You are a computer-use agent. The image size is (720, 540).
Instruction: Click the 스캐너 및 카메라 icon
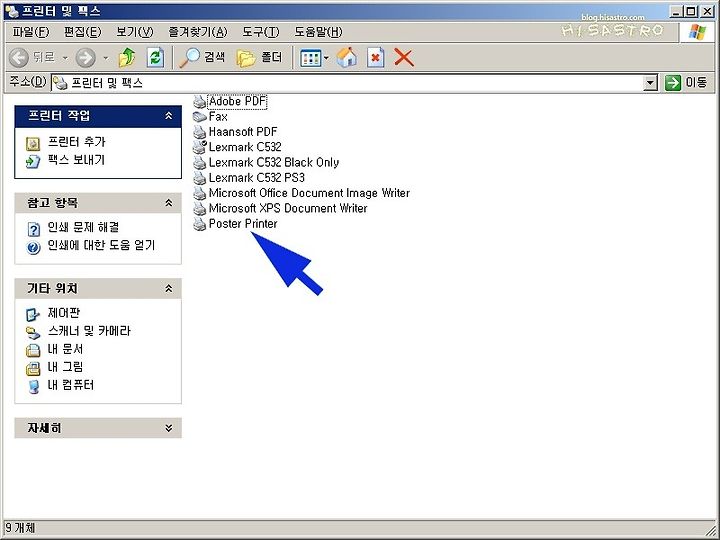(33, 332)
